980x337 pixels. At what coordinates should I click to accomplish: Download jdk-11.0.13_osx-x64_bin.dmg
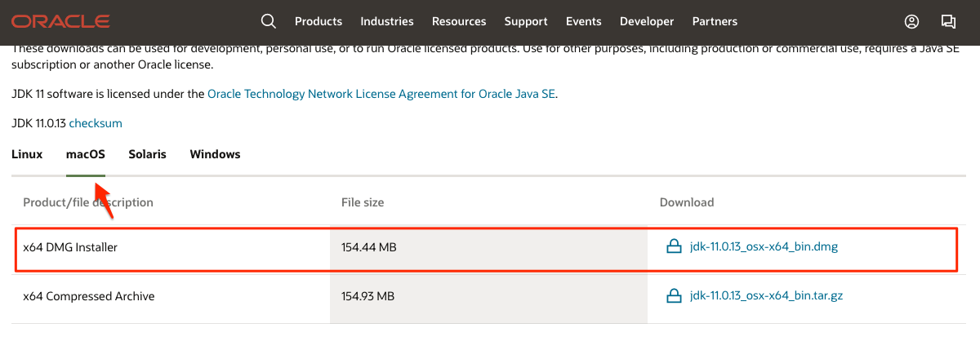click(764, 246)
